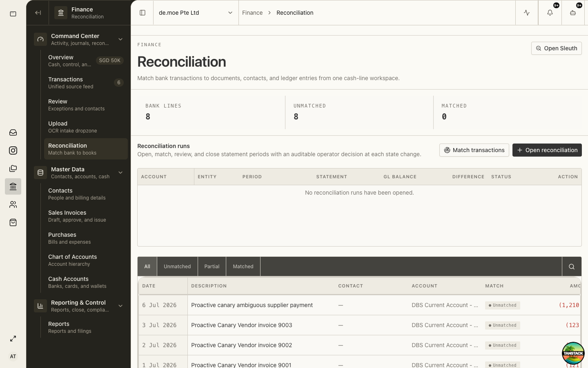Open the files folder icon in rail
The width and height of the screenshot is (588, 368).
tap(13, 168)
